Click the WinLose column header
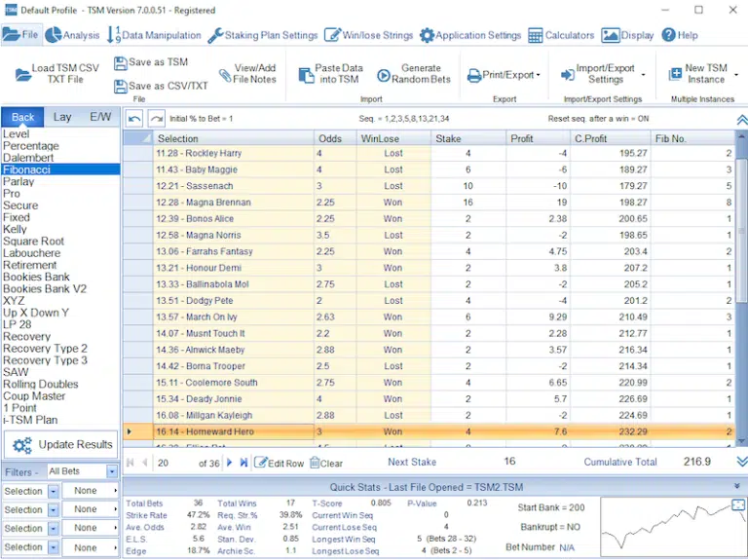Image resolution: width=748 pixels, height=560 pixels. point(393,138)
